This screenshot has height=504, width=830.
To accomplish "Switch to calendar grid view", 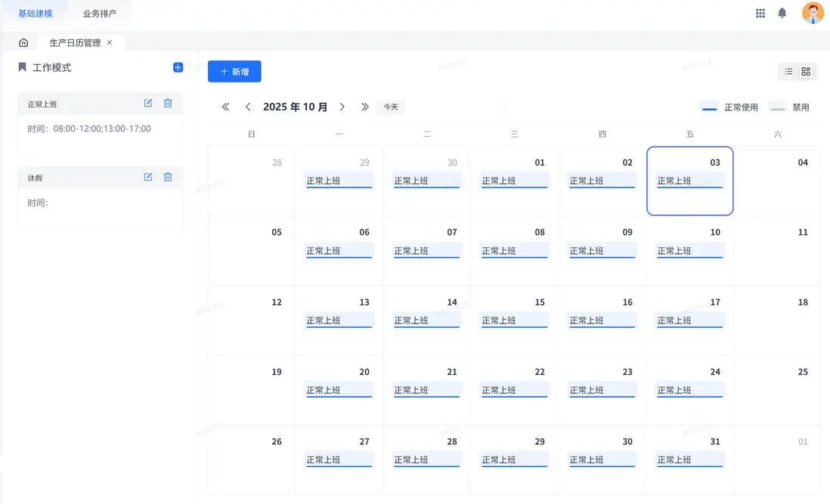I will [x=806, y=72].
